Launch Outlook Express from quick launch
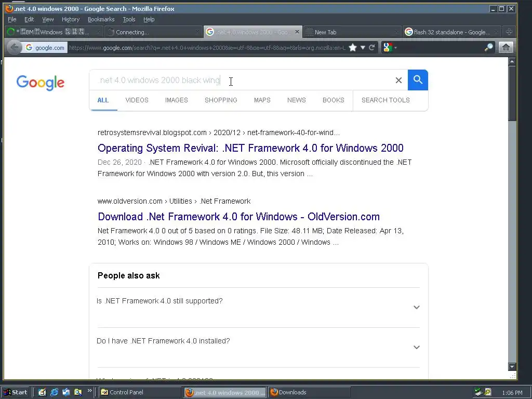The height and width of the screenshot is (399, 532). [66, 392]
